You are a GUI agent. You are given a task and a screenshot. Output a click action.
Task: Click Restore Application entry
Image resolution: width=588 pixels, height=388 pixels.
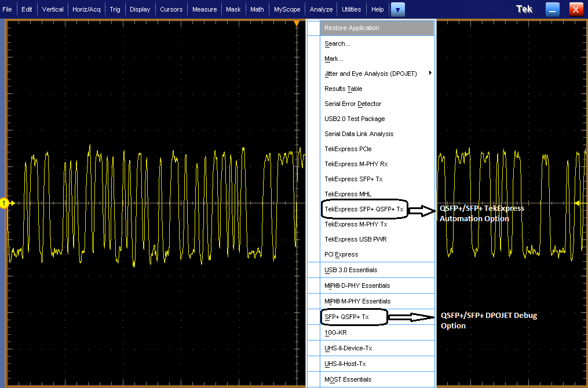coord(351,28)
